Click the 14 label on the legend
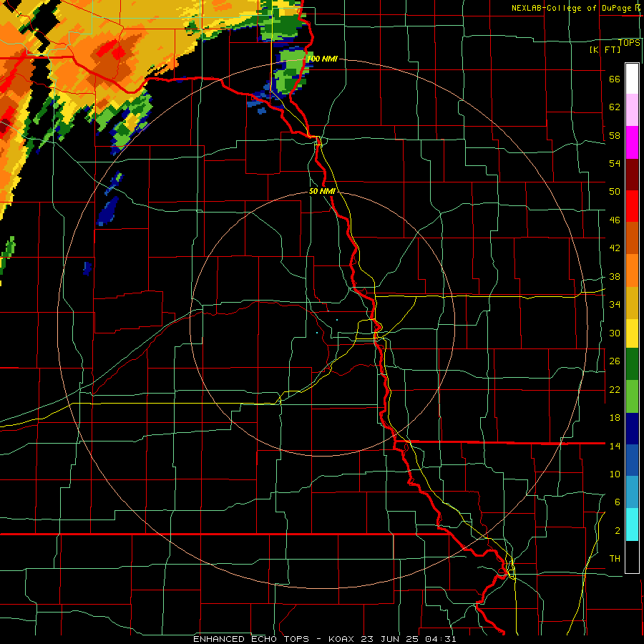The image size is (644, 644). (x=615, y=446)
